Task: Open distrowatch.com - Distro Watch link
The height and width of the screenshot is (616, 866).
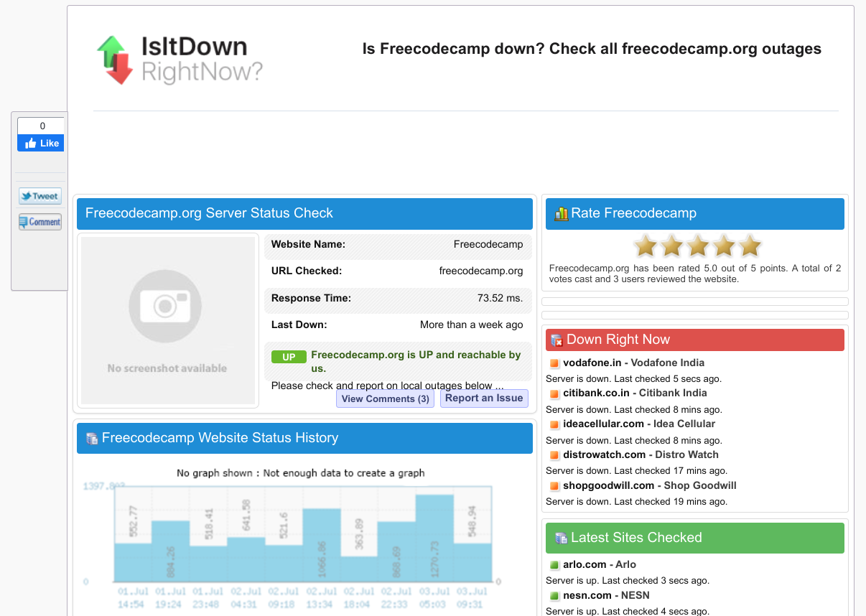Action: pyautogui.click(x=641, y=454)
